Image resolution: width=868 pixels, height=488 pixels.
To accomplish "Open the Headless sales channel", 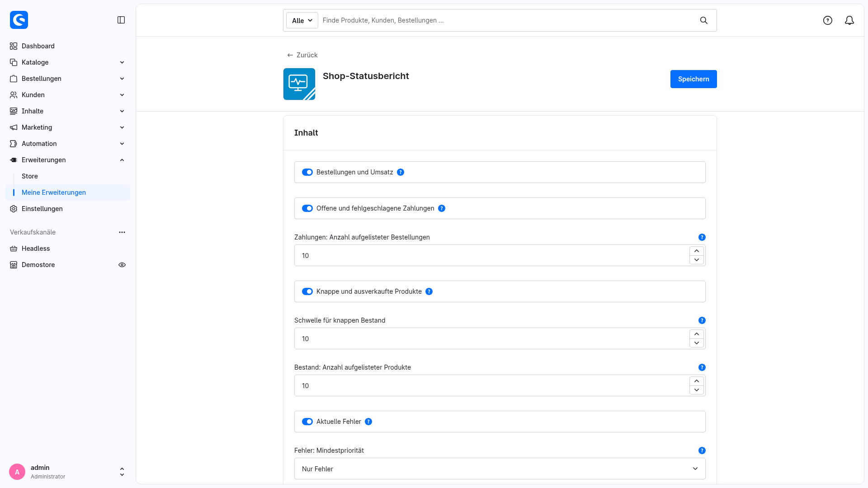I will tap(68, 249).
